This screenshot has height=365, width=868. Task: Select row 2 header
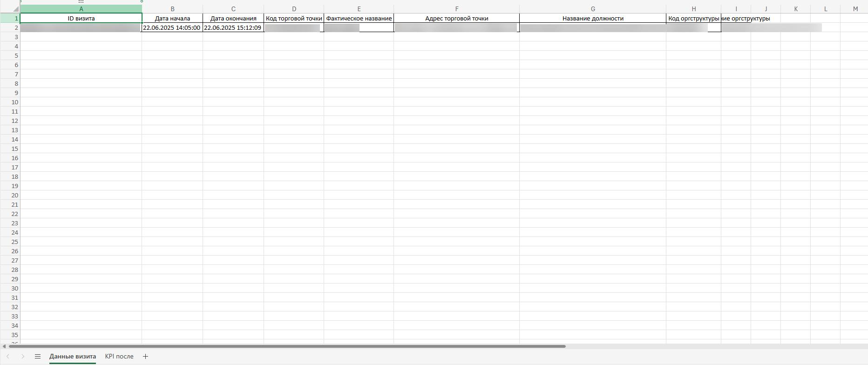pyautogui.click(x=10, y=27)
